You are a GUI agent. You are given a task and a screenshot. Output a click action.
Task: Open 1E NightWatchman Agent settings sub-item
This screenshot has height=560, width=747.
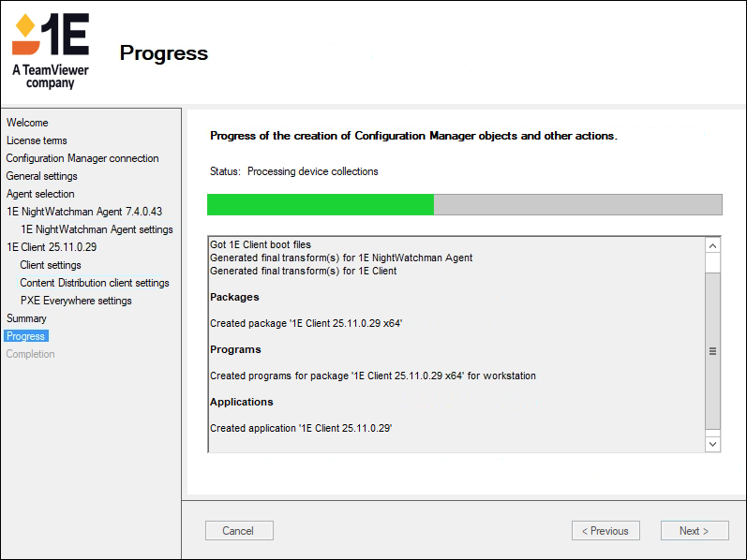point(97,229)
